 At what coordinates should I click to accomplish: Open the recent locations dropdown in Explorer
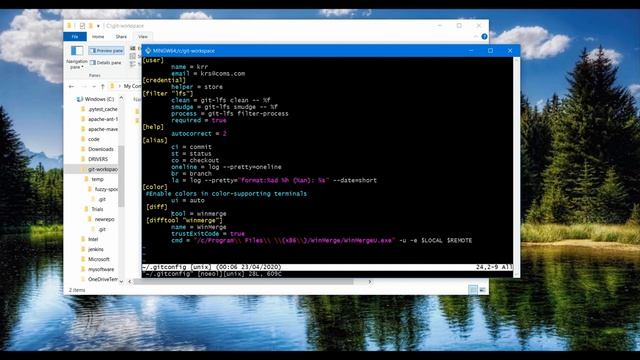(94, 86)
